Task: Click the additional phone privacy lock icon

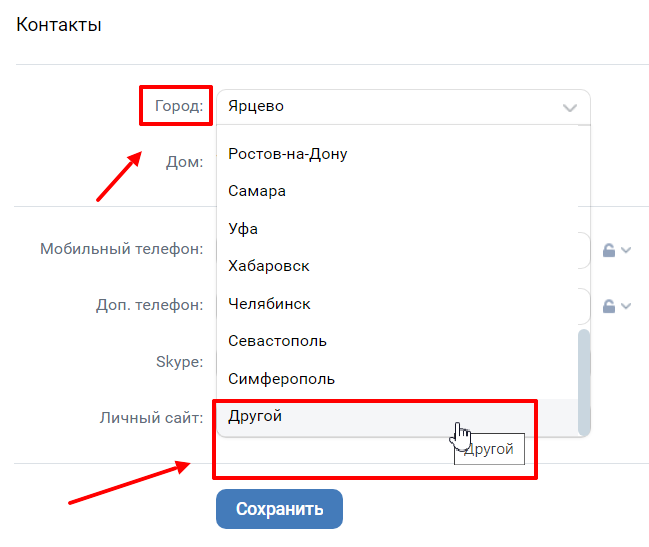Action: point(609,306)
